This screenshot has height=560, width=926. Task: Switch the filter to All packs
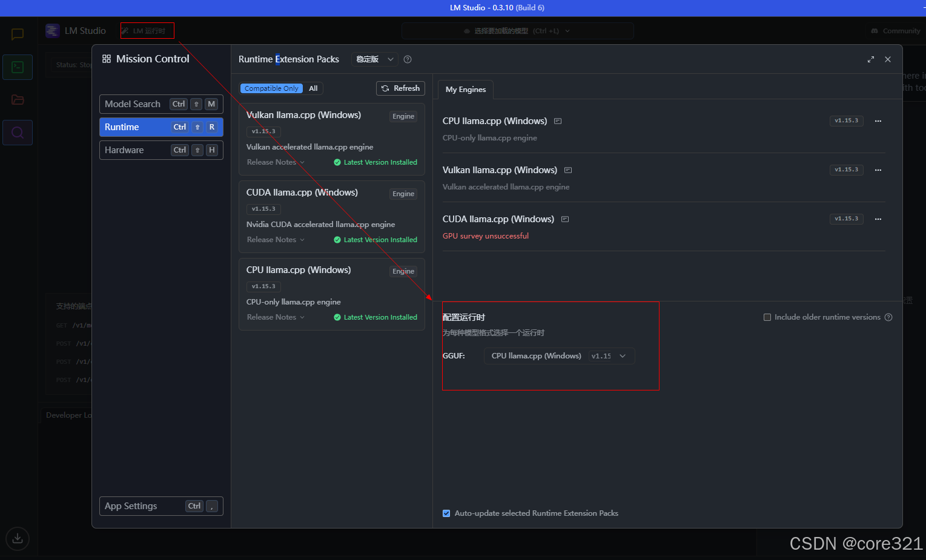point(313,88)
